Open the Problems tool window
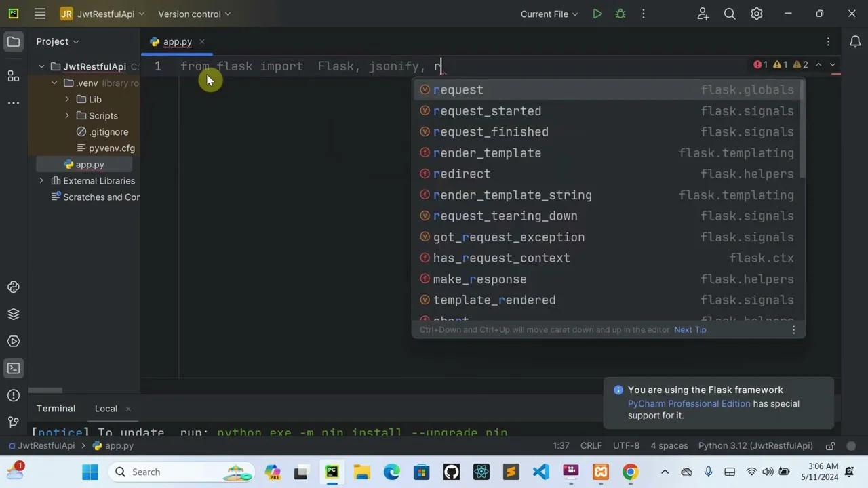Viewport: 868px width, 488px height. [14, 395]
